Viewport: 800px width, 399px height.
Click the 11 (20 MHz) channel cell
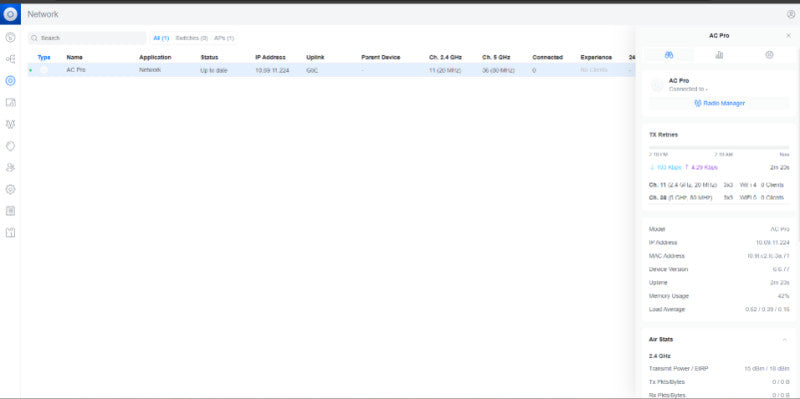point(445,70)
